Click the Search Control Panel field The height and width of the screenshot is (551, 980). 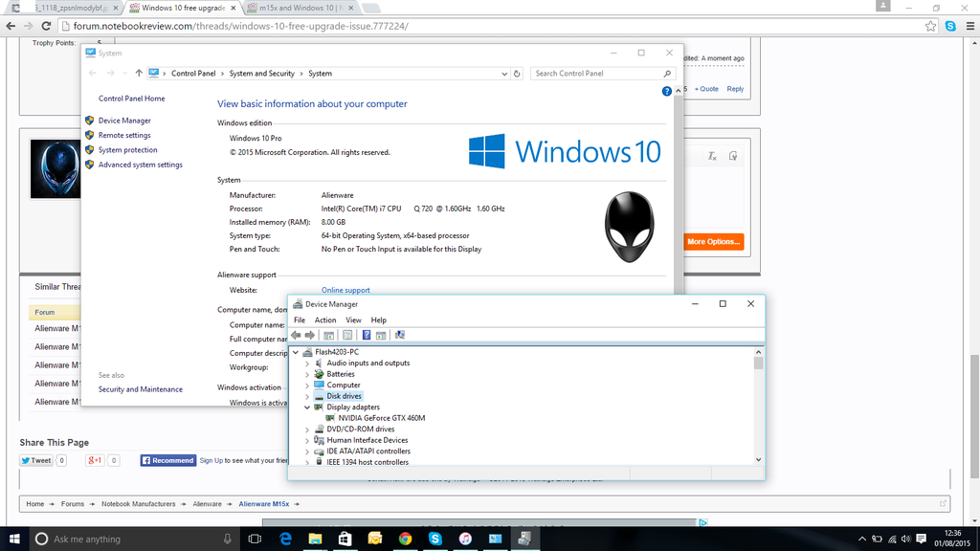603,74
